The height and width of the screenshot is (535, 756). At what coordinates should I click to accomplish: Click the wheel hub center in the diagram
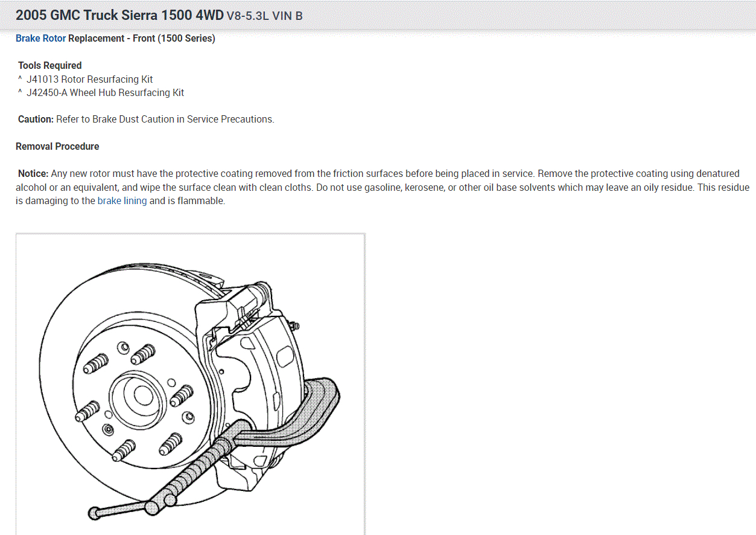(142, 396)
